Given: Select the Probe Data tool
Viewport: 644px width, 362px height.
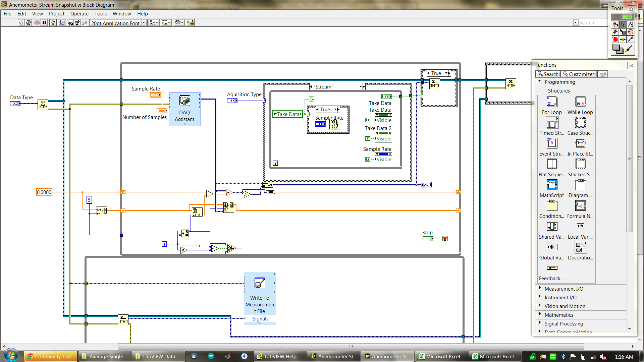Looking at the screenshot, I should pos(623,40).
